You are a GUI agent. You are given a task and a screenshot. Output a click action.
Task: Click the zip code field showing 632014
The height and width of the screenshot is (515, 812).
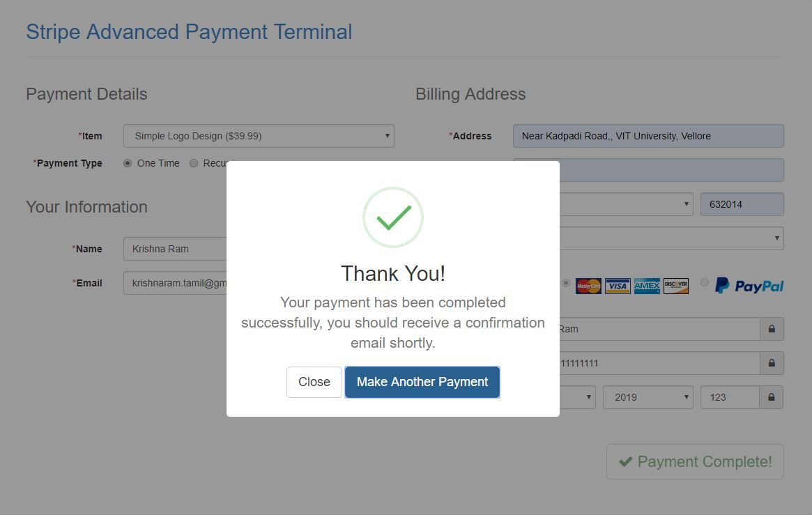point(742,204)
